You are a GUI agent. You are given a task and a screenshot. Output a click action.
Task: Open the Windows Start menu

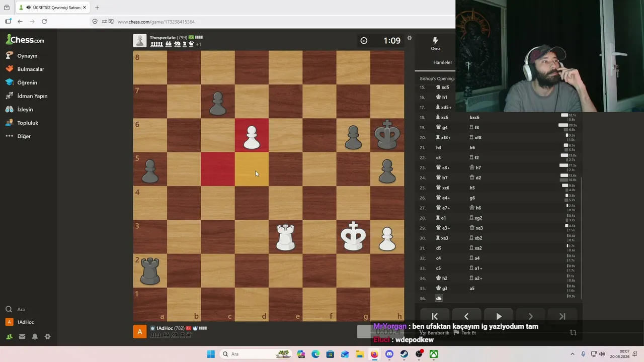[211, 354]
